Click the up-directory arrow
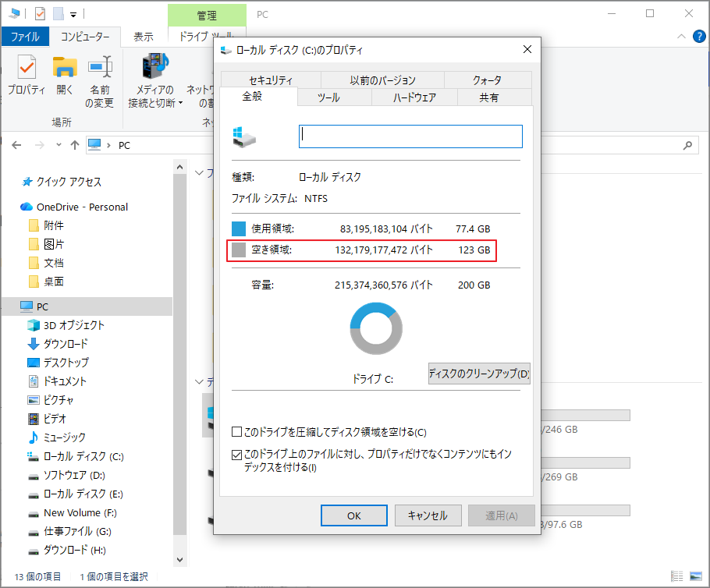Image resolution: width=710 pixels, height=588 pixels. coord(75,145)
